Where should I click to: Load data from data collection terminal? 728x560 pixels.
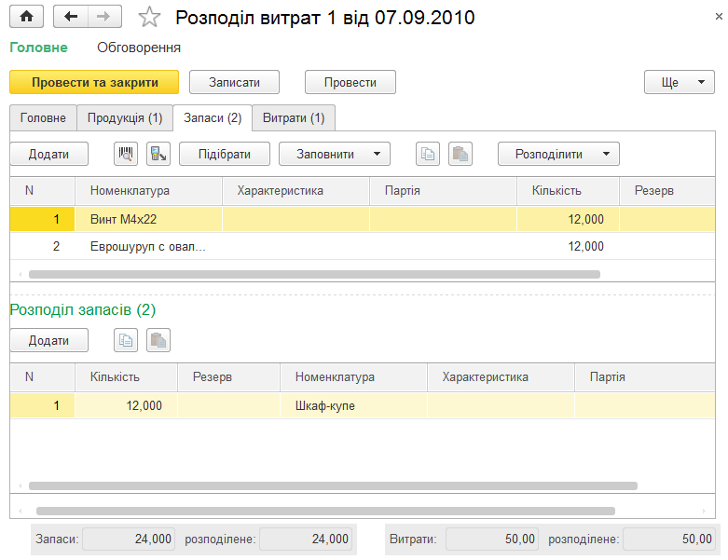coord(158,154)
